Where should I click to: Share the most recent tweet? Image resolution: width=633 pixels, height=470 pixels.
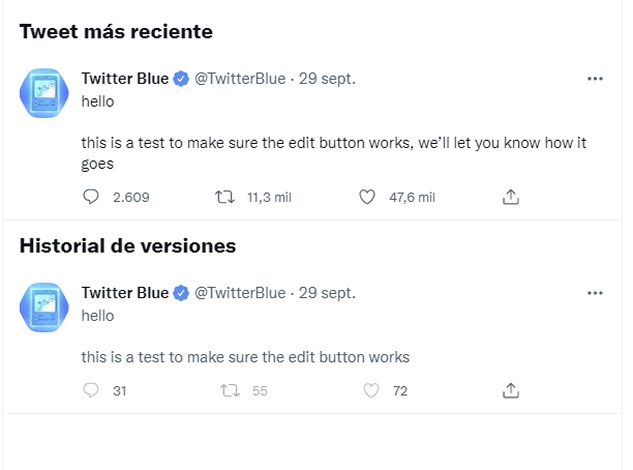click(510, 197)
